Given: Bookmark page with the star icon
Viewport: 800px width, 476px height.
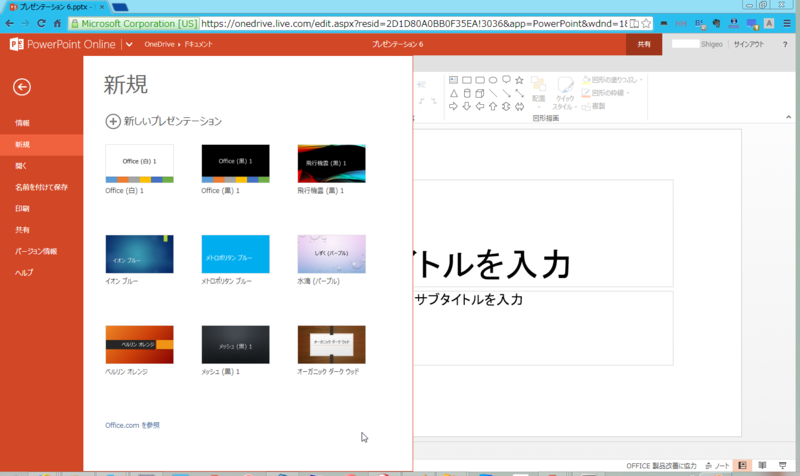Looking at the screenshot, I should coord(646,23).
